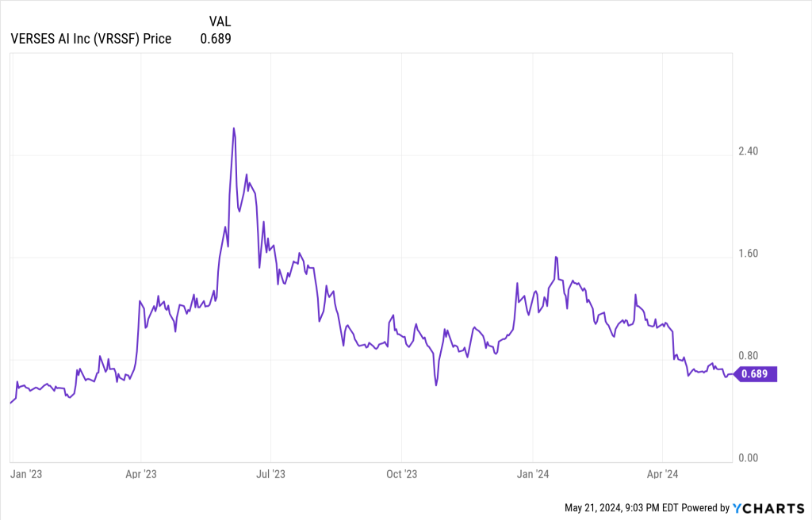Click the price line's starting point at Jan '23

(x=10, y=403)
